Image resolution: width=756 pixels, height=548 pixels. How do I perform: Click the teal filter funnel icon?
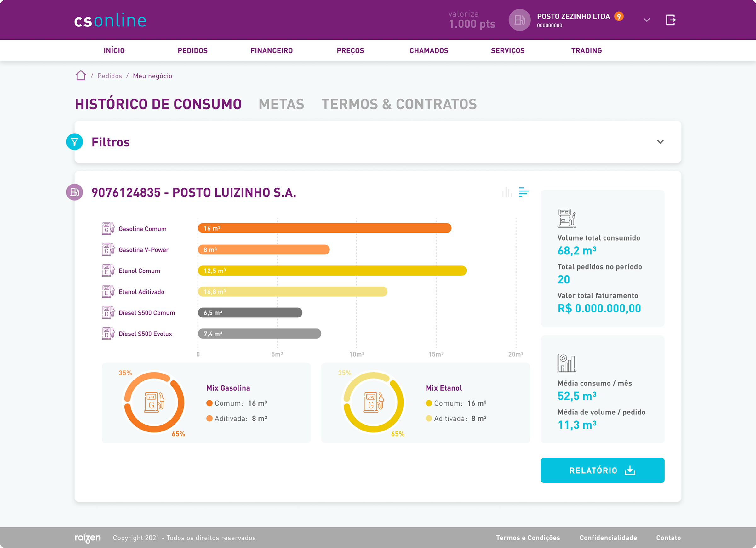tap(75, 142)
